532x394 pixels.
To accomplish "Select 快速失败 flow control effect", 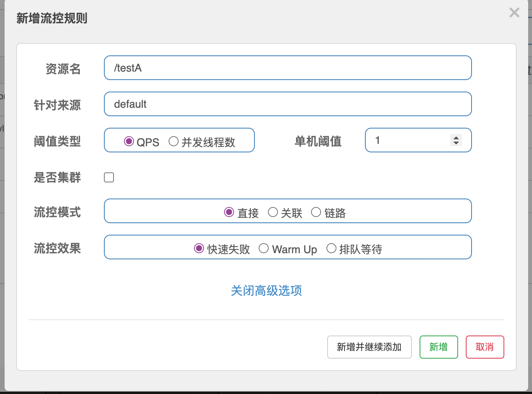I will point(199,248).
